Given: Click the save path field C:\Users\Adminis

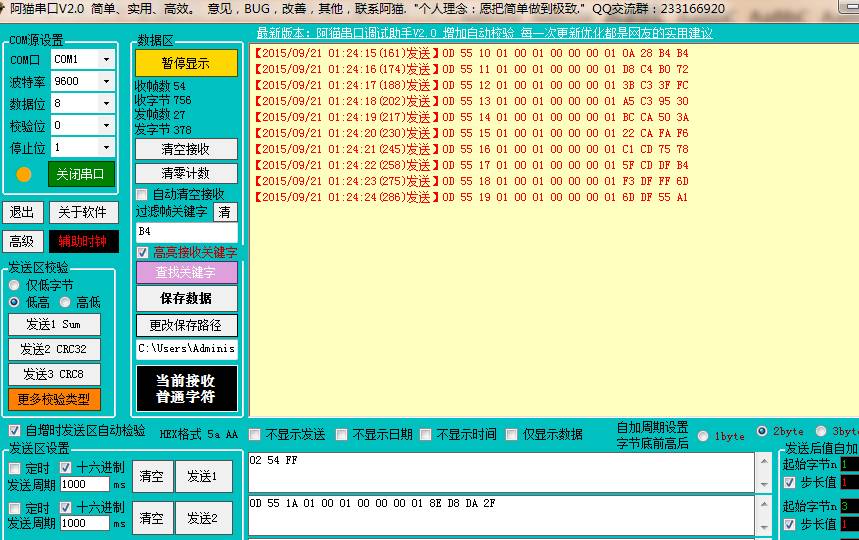Looking at the screenshot, I should pyautogui.click(x=187, y=349).
